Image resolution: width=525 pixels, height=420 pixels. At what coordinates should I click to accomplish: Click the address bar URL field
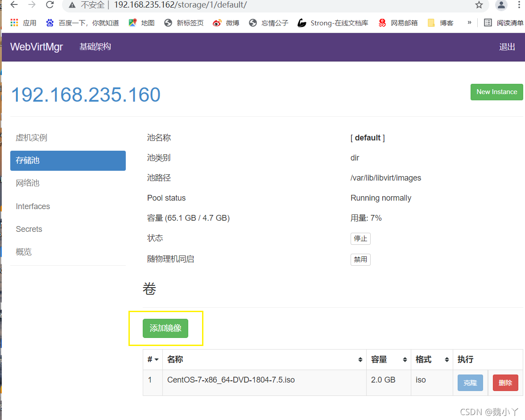pyautogui.click(x=275, y=5)
